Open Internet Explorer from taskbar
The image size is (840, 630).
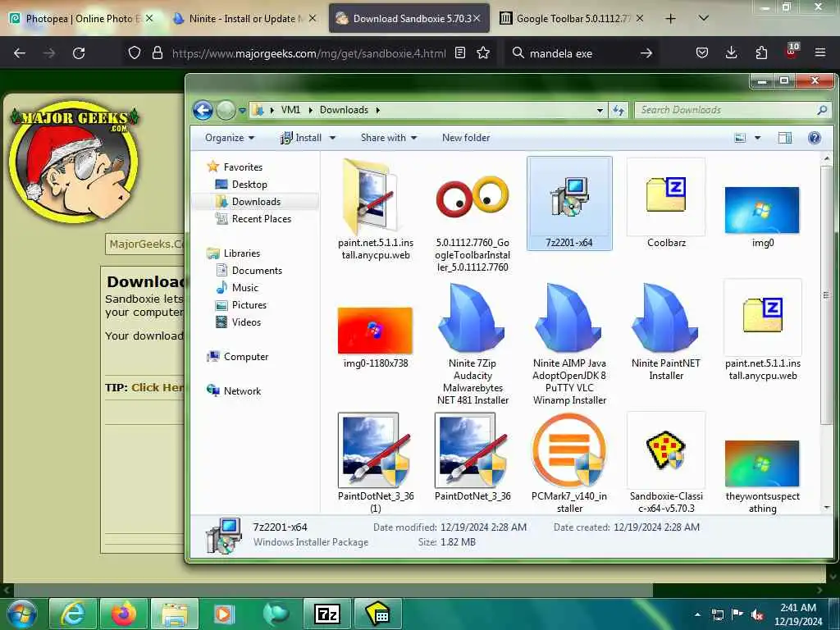point(73,614)
